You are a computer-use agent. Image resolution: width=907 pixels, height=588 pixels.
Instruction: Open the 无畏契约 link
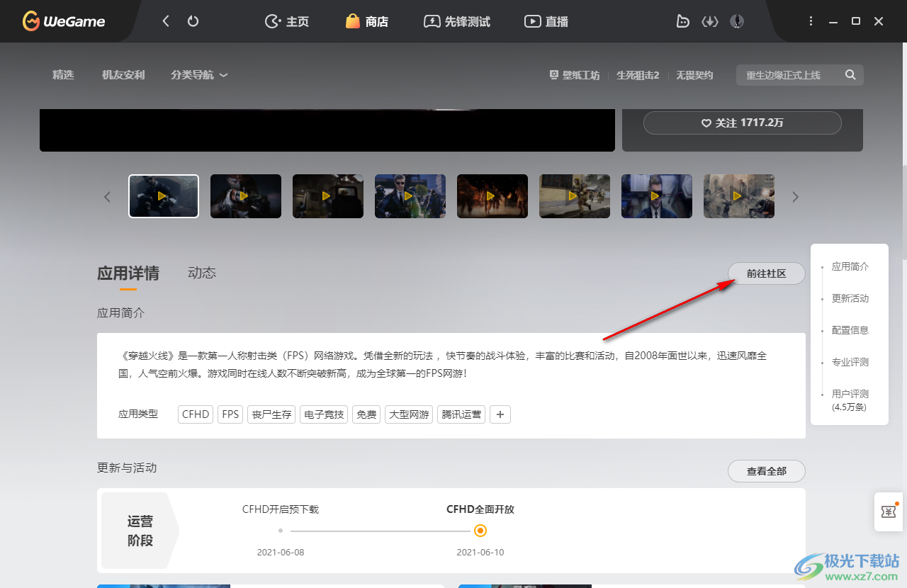(694, 75)
